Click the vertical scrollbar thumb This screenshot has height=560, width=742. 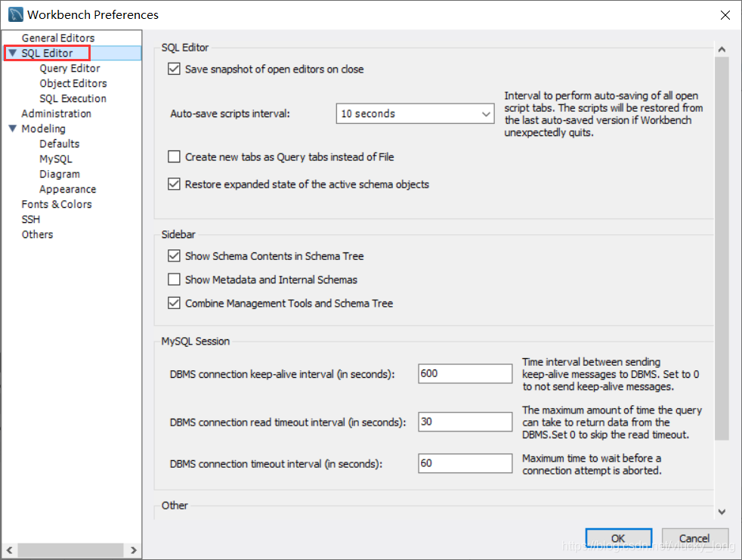click(722, 249)
